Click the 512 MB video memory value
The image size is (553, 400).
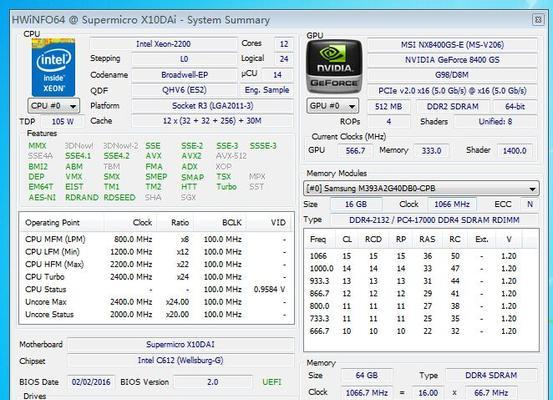pos(389,107)
